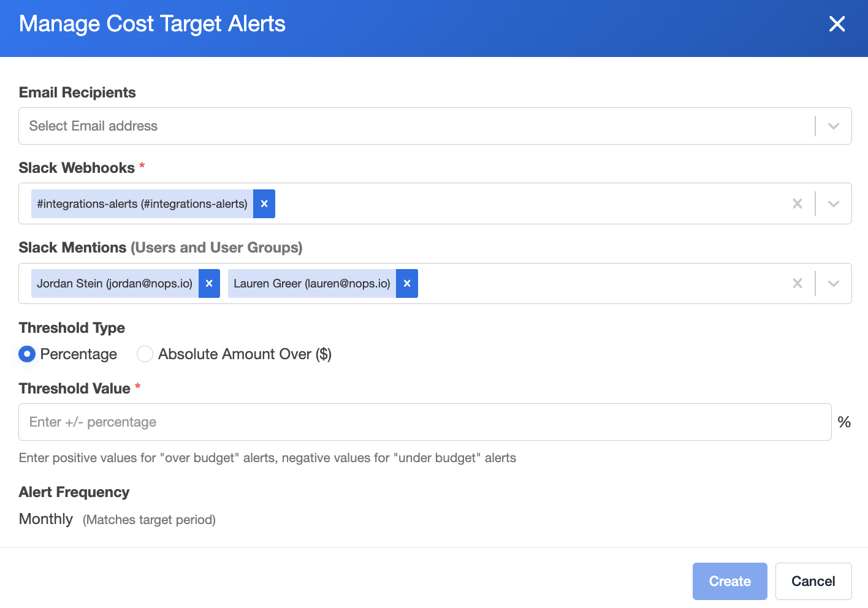Remove the #integrations-alerts webhook tag

pos(264,204)
